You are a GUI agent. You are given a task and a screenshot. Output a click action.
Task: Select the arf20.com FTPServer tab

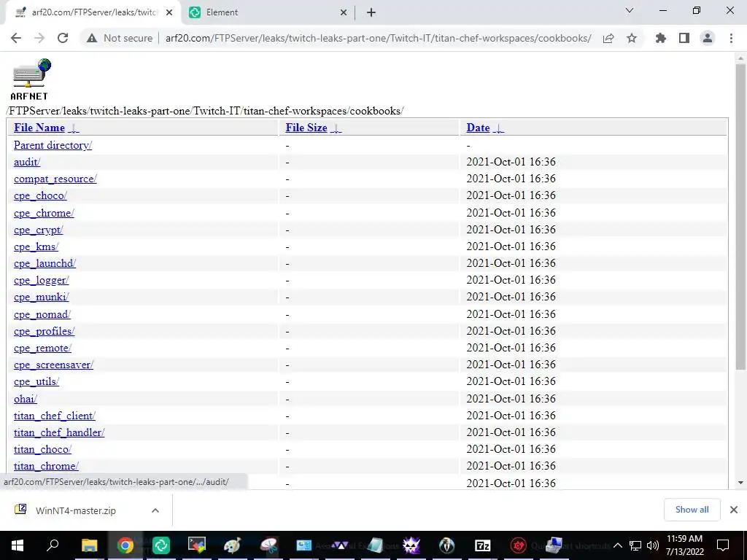click(x=94, y=12)
